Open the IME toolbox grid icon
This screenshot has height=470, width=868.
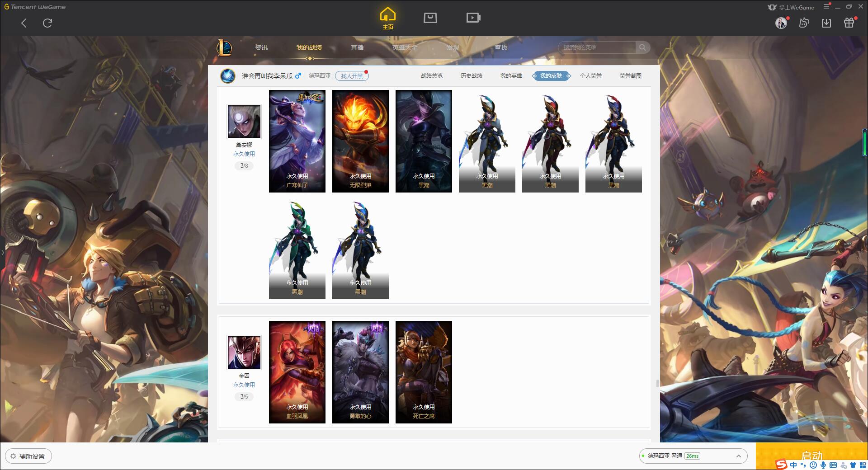point(863,465)
